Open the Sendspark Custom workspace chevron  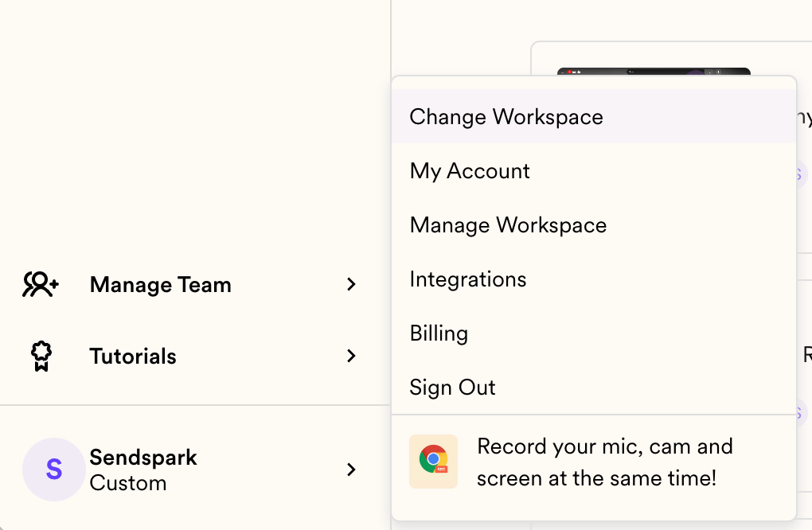click(351, 470)
